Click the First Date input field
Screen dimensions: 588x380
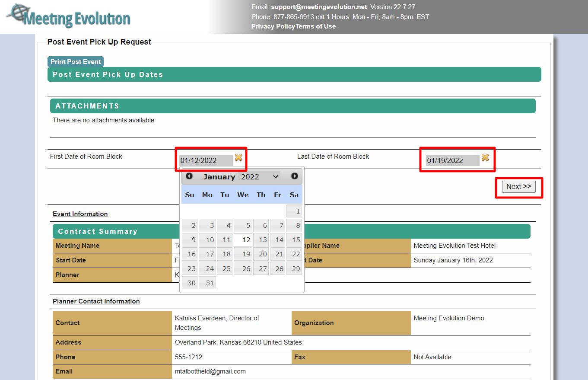206,160
